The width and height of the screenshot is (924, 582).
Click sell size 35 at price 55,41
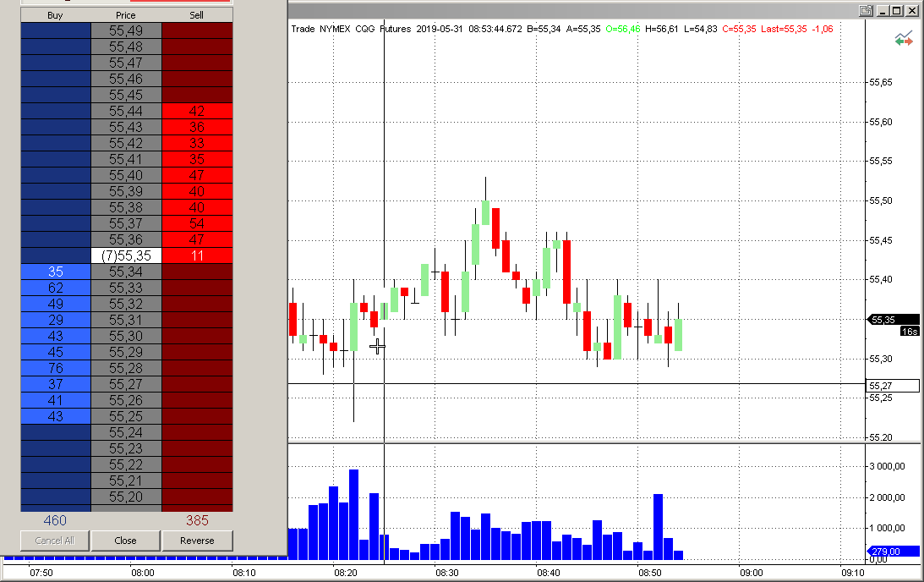pos(197,159)
